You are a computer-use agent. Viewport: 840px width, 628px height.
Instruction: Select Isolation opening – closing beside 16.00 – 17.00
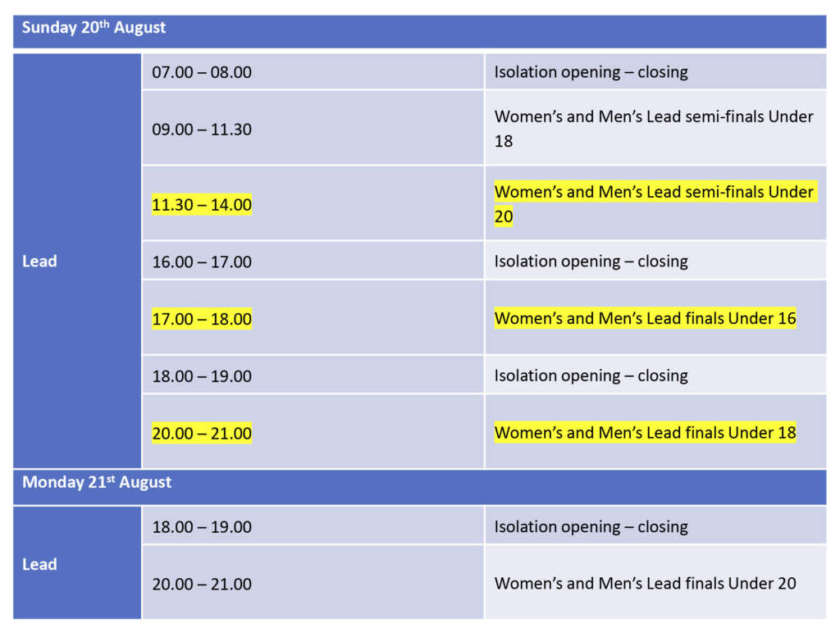[x=591, y=262]
